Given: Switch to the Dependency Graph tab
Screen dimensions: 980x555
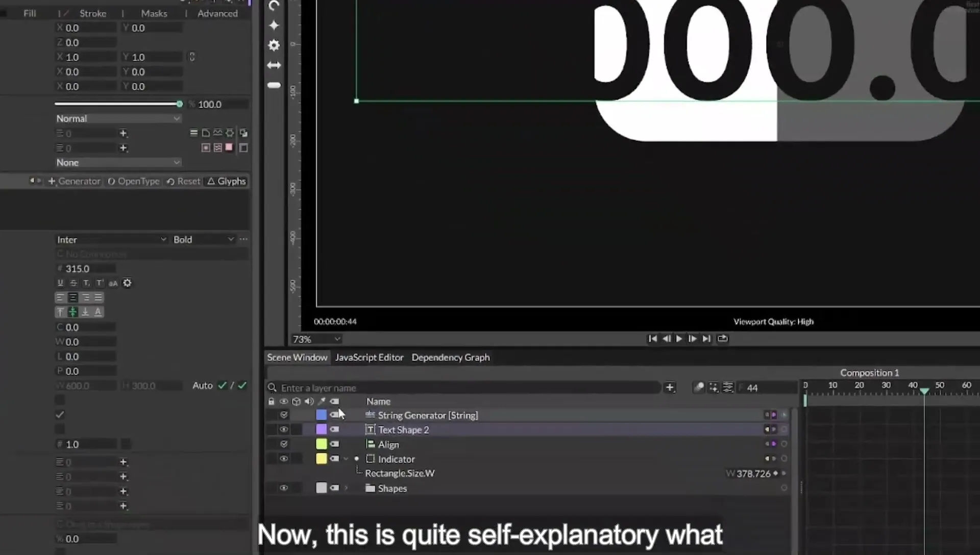Looking at the screenshot, I should coord(451,358).
